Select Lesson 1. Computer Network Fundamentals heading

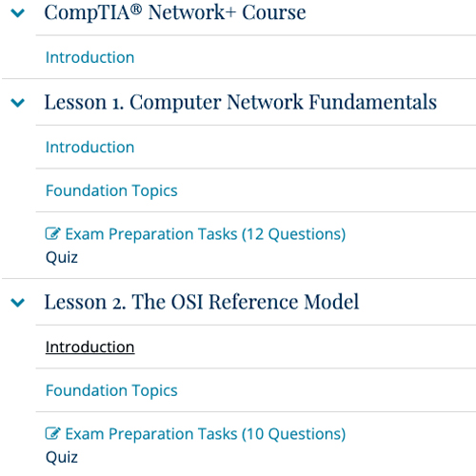(x=241, y=102)
